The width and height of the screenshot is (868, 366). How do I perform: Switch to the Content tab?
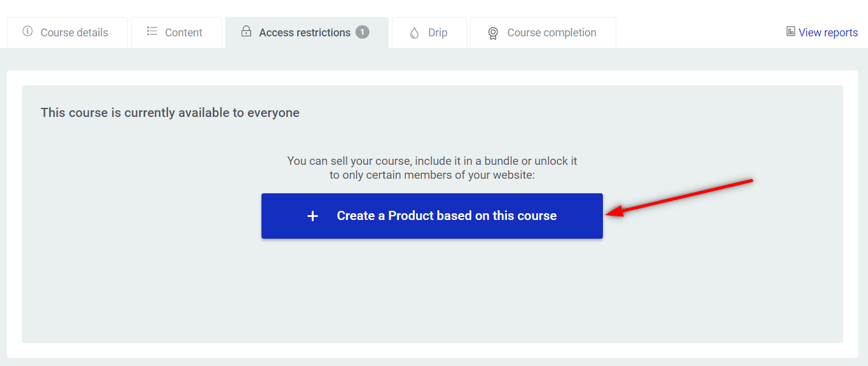pyautogui.click(x=177, y=33)
